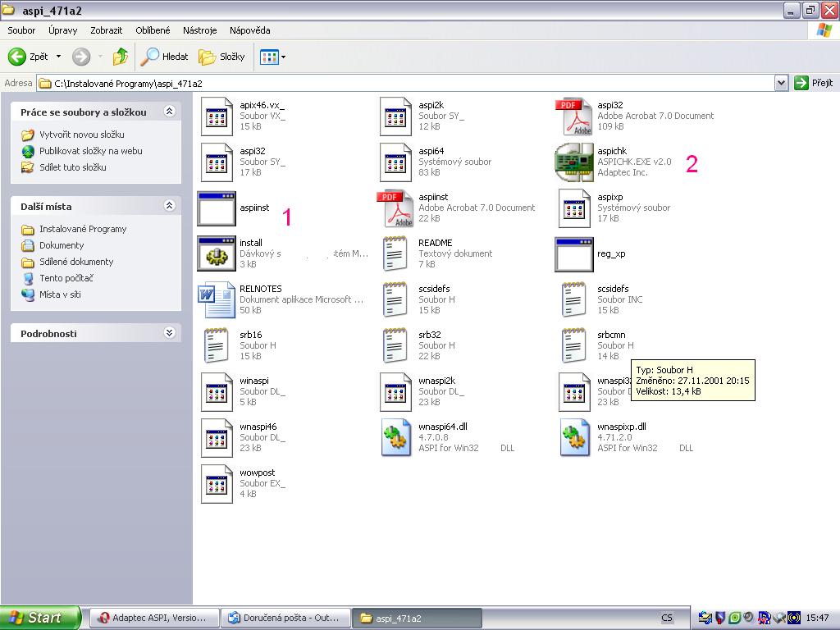
Task: Collapse the Další místa panel
Action: click(169, 206)
